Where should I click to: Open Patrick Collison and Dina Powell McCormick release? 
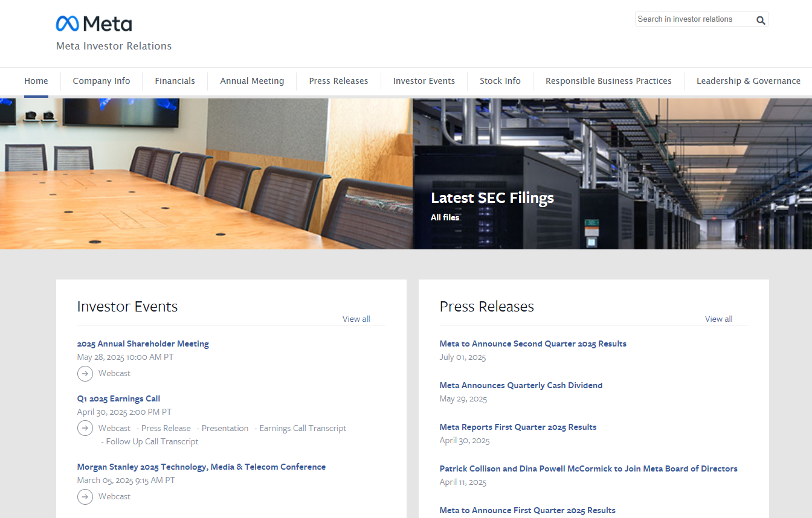click(x=588, y=468)
